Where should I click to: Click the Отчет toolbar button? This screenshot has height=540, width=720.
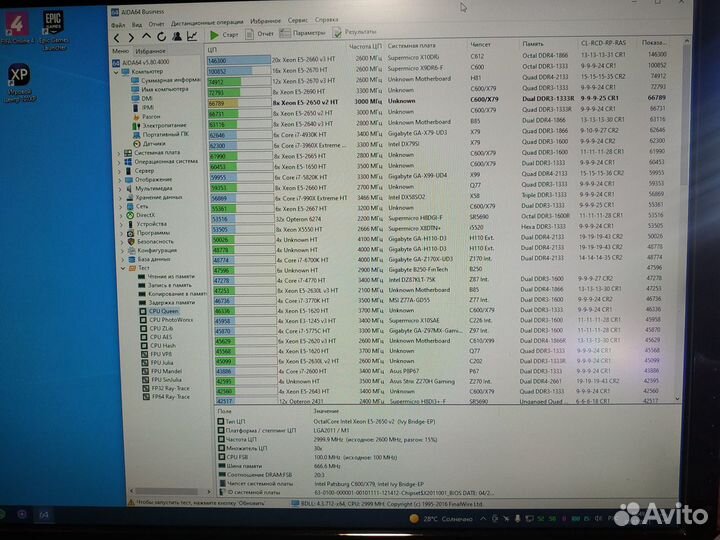(x=259, y=34)
